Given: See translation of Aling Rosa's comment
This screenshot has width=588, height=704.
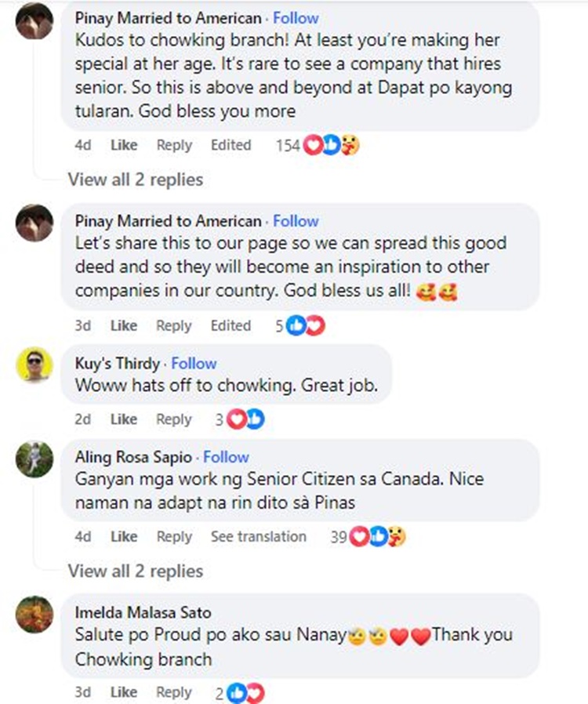Looking at the screenshot, I should tap(258, 537).
